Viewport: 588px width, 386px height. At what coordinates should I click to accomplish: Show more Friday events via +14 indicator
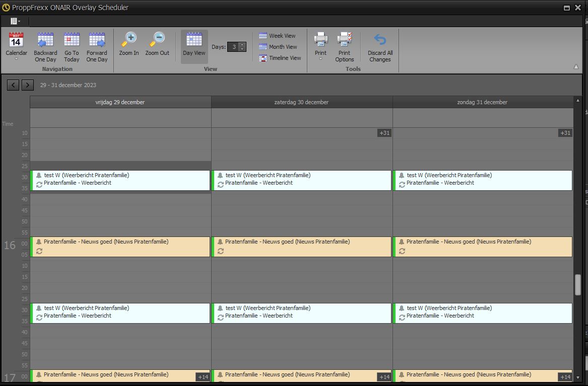tap(203, 377)
